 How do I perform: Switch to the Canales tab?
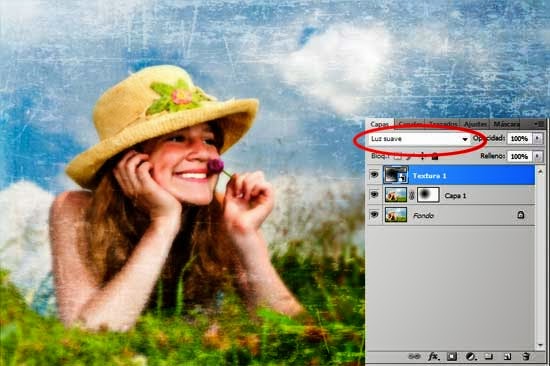(410, 124)
